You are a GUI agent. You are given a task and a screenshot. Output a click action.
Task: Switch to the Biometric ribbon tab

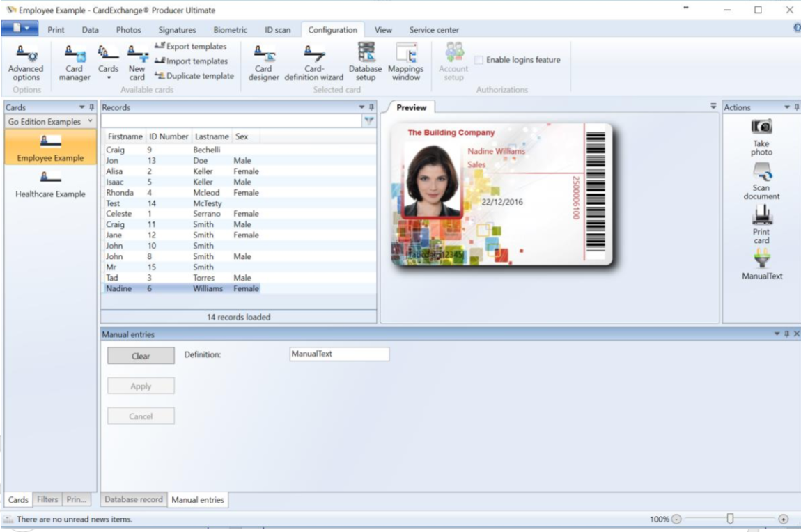point(230,30)
